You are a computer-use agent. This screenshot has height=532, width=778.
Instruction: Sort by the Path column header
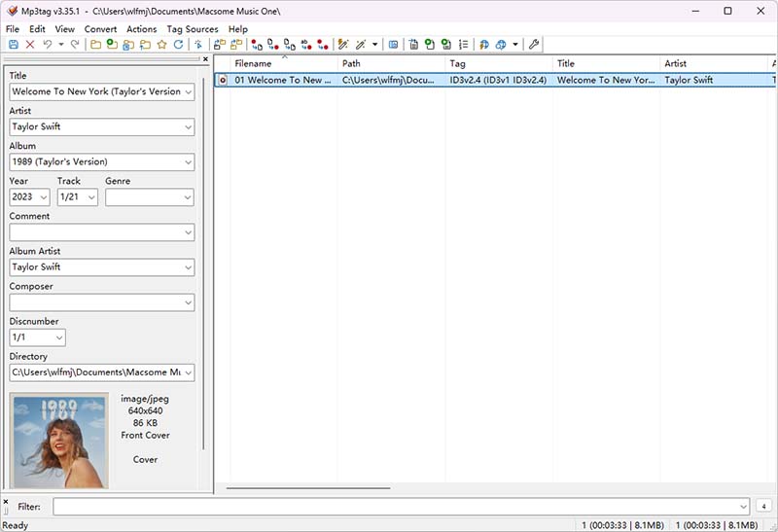pos(392,63)
